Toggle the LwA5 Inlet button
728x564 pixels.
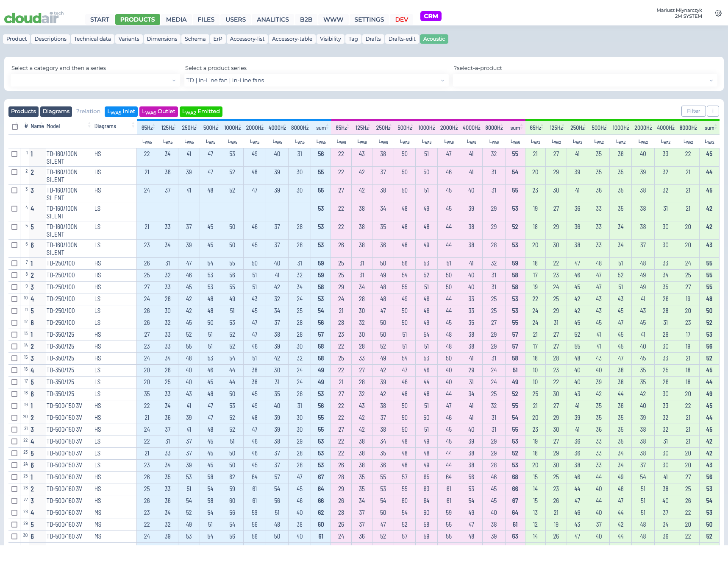point(121,112)
